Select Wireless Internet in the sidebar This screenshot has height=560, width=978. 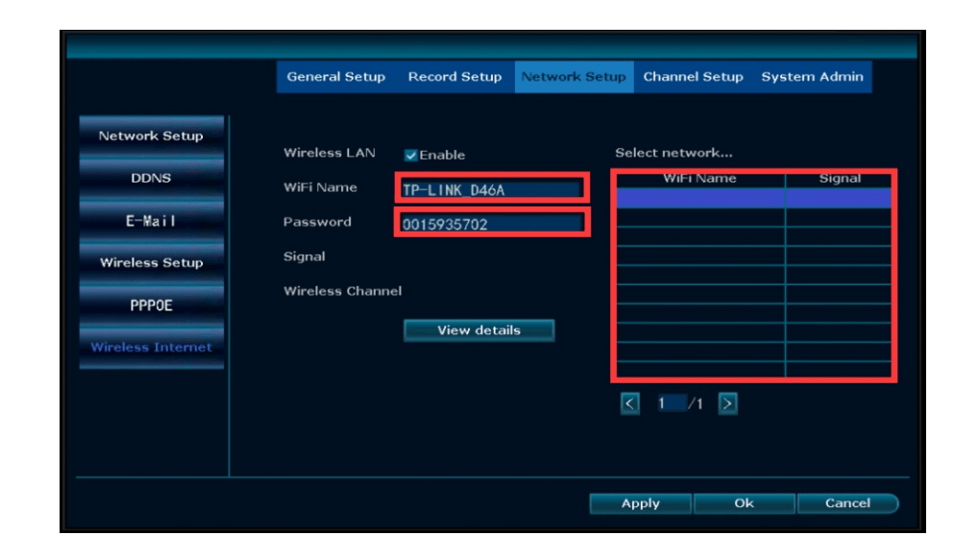151,348
